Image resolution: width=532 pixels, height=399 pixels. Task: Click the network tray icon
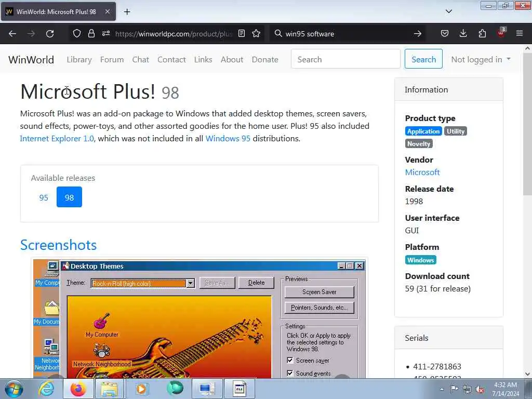coord(467,389)
